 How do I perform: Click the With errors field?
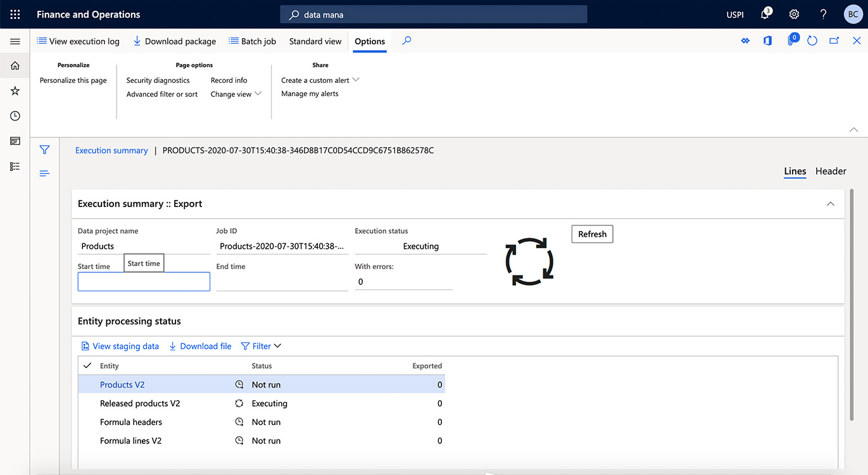coord(403,282)
